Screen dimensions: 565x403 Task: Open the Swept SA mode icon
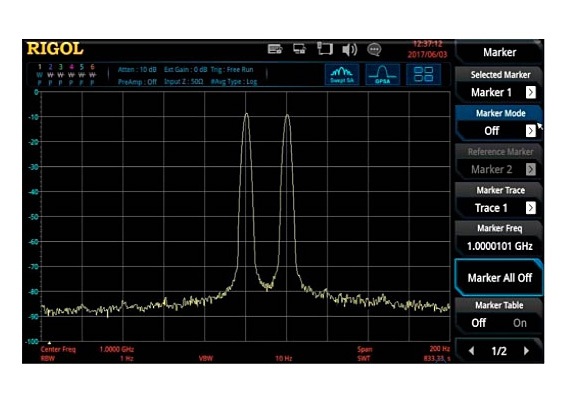click(342, 75)
